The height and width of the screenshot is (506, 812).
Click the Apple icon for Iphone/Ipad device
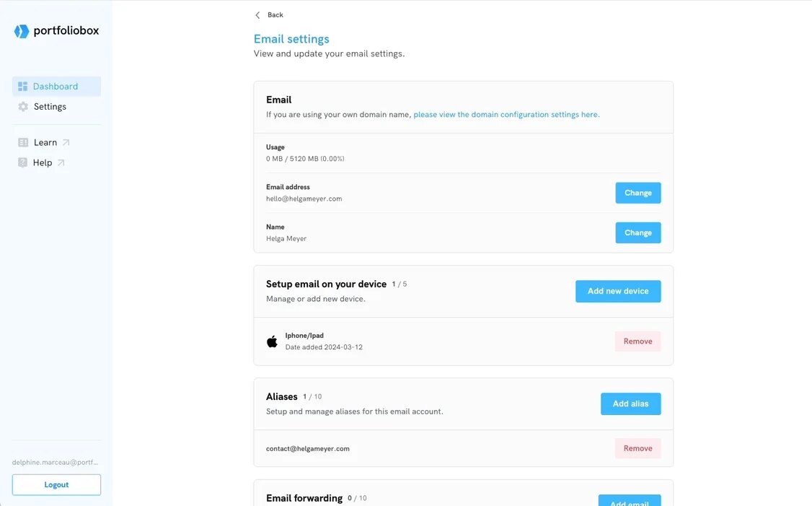coord(272,341)
